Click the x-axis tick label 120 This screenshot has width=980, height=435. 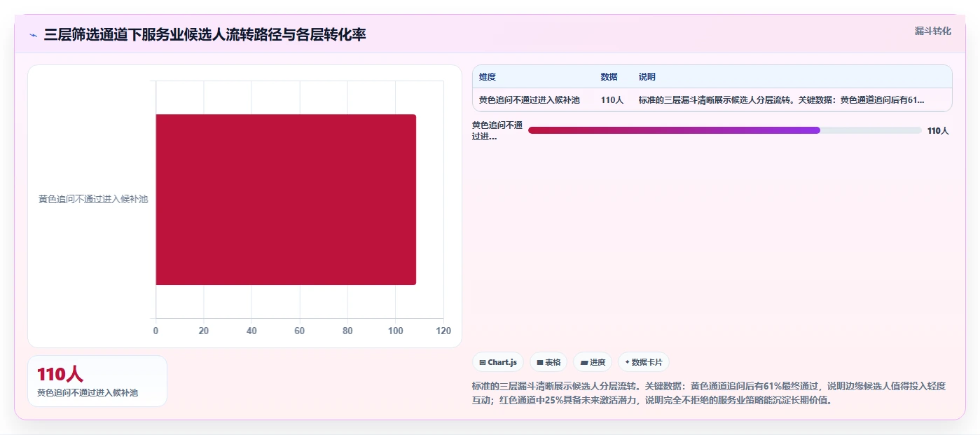(x=443, y=331)
